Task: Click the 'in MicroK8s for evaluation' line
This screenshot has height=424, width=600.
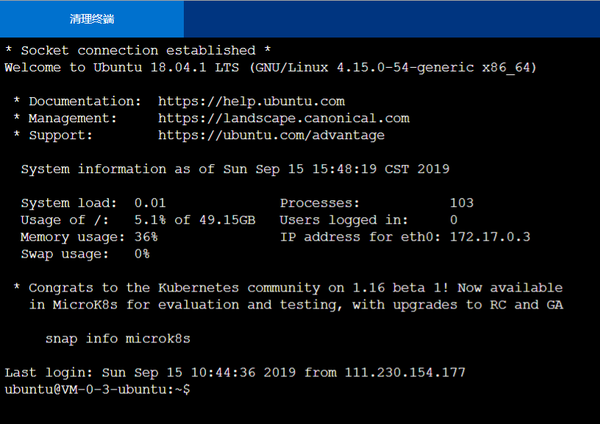Action: tap(295, 304)
